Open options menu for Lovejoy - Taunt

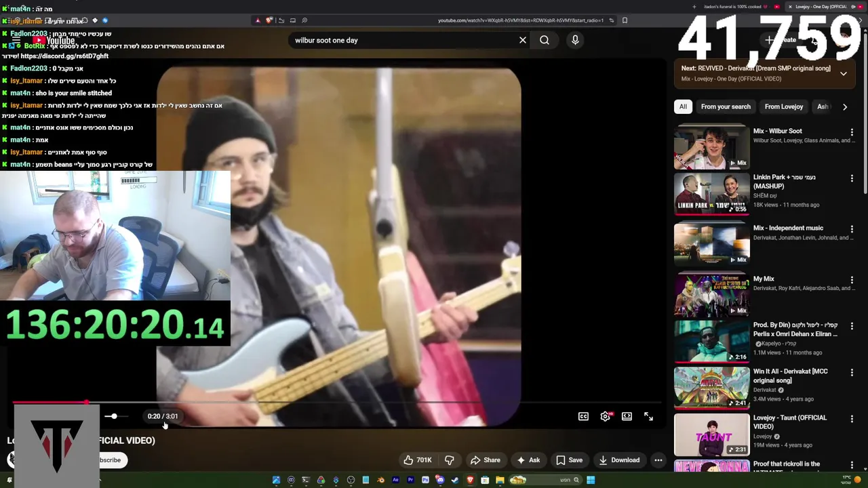tap(852, 419)
